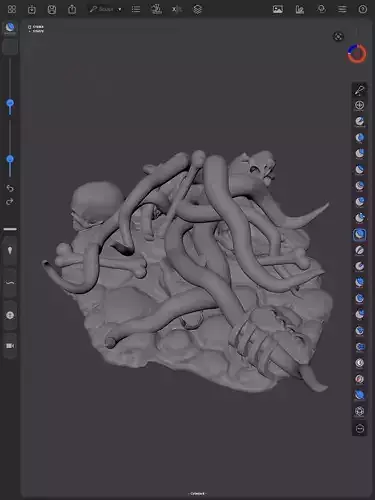Toggle the pin icon on left bar
Image resolution: width=375 pixels, height=500 pixels.
click(x=10, y=251)
